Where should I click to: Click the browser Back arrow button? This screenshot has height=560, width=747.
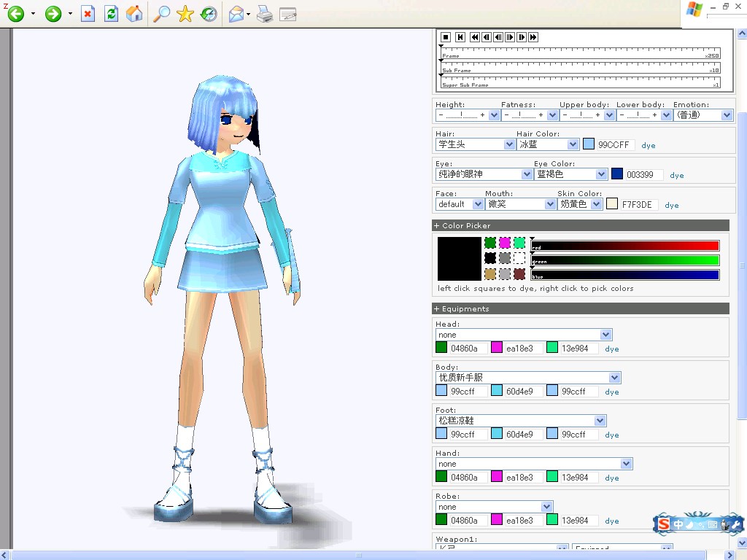click(15, 14)
